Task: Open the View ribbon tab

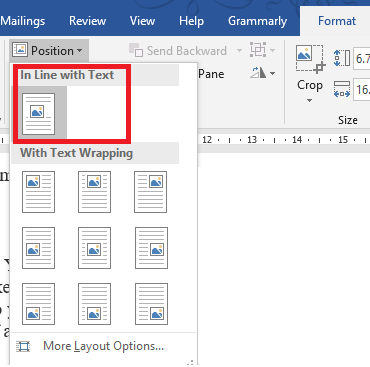Action: coord(143,21)
